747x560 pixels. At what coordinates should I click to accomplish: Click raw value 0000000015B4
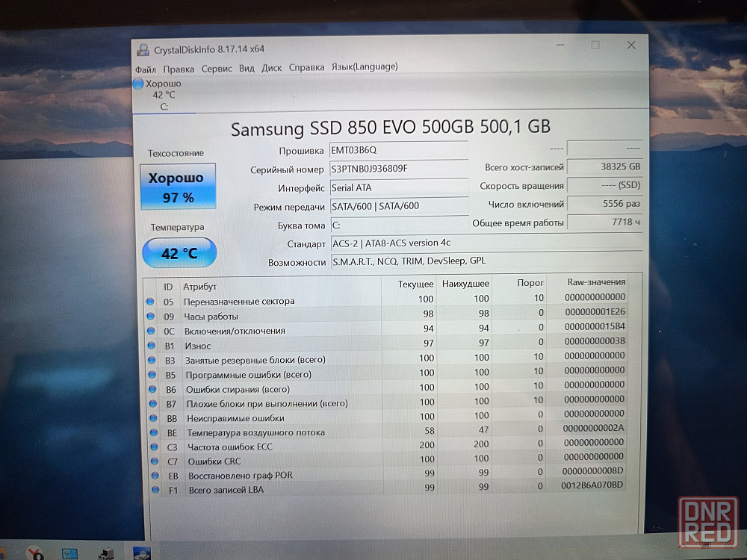595,327
